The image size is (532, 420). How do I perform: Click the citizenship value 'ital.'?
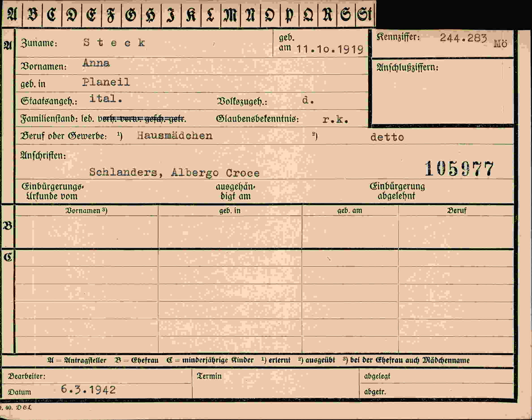point(106,99)
